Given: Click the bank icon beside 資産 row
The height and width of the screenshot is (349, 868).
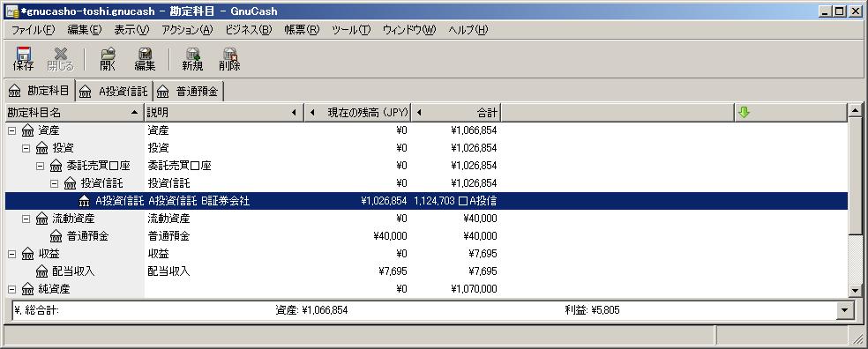Looking at the screenshot, I should 27,130.
